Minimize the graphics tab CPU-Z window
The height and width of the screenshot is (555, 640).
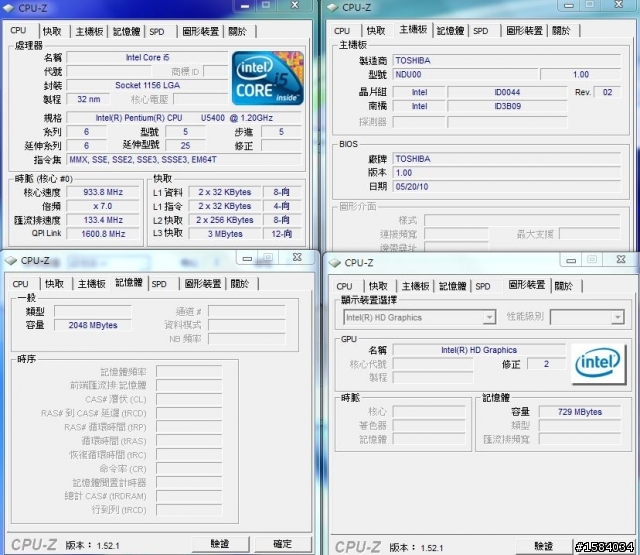571,260
